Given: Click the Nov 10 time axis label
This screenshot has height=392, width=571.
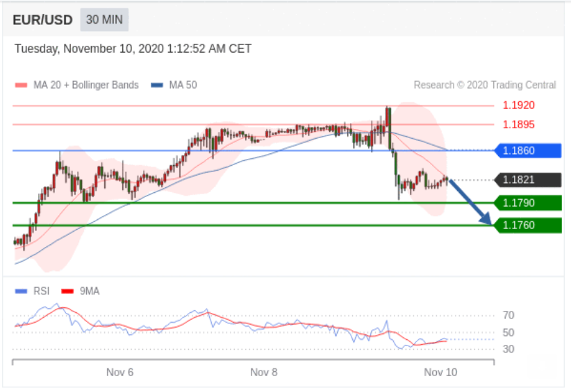Looking at the screenshot, I should pos(440,373).
